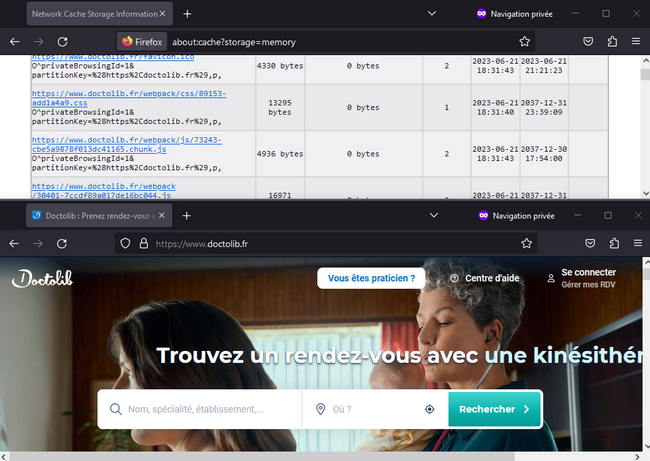This screenshot has height=461, width=650.
Task: Bookmark the about:cache page with star icon
Action: [x=524, y=41]
